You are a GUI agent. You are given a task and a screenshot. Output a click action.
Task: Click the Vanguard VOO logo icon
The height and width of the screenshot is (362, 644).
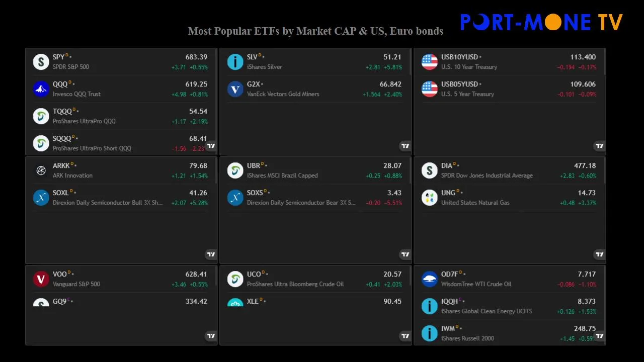pos(41,279)
